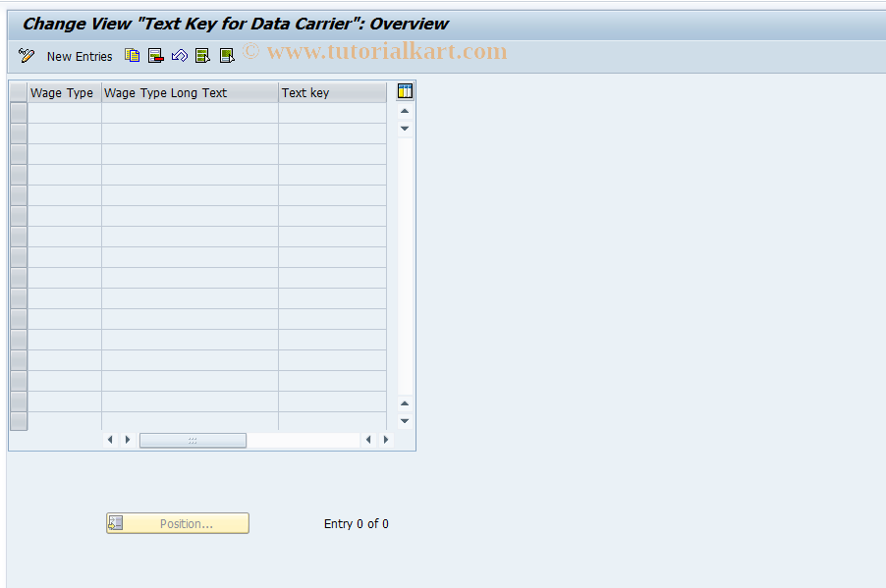Click the Entry 0 of 0 text
The image size is (886, 588).
pyautogui.click(x=356, y=523)
